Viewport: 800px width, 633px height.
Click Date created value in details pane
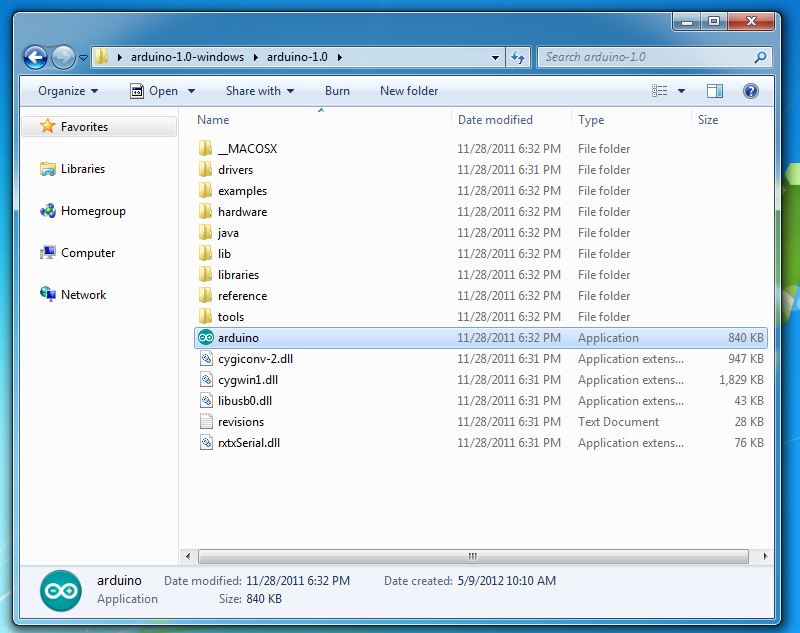tap(507, 581)
